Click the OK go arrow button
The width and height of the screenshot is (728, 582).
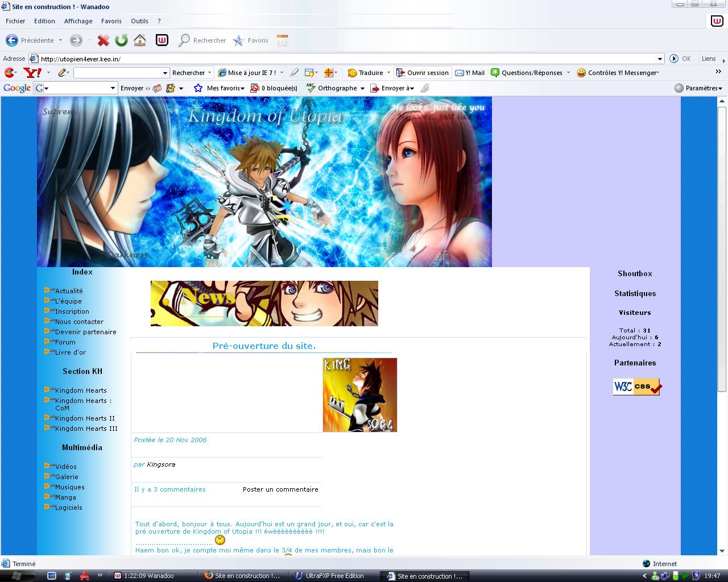point(674,59)
